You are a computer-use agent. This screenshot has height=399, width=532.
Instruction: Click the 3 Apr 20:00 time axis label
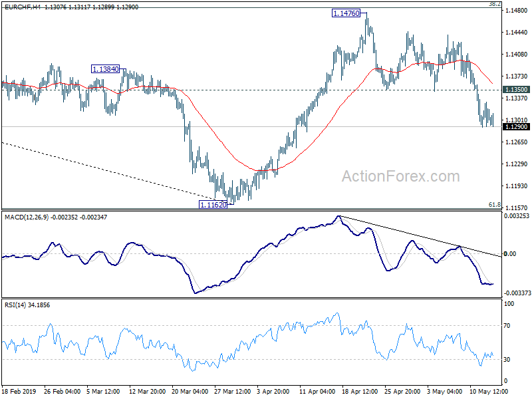pyautogui.click(x=273, y=391)
